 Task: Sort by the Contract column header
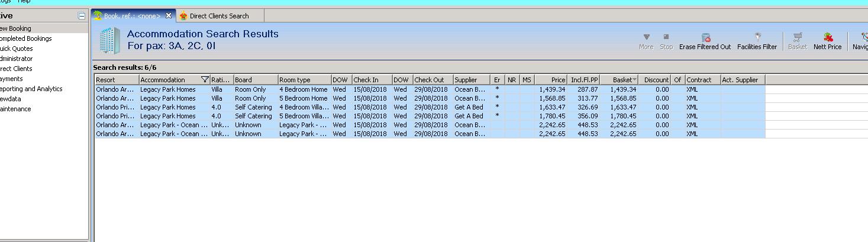[702, 80]
